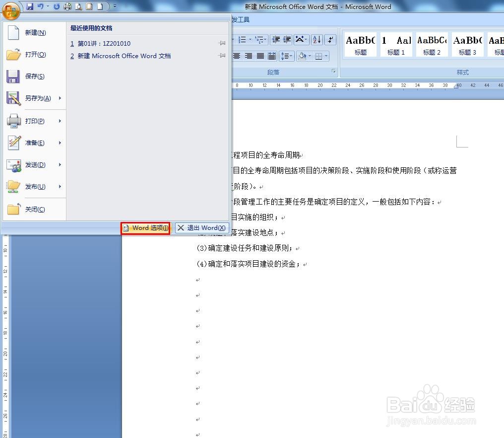Click the decrease indent icon
The width and height of the screenshot is (504, 438).
276,40
